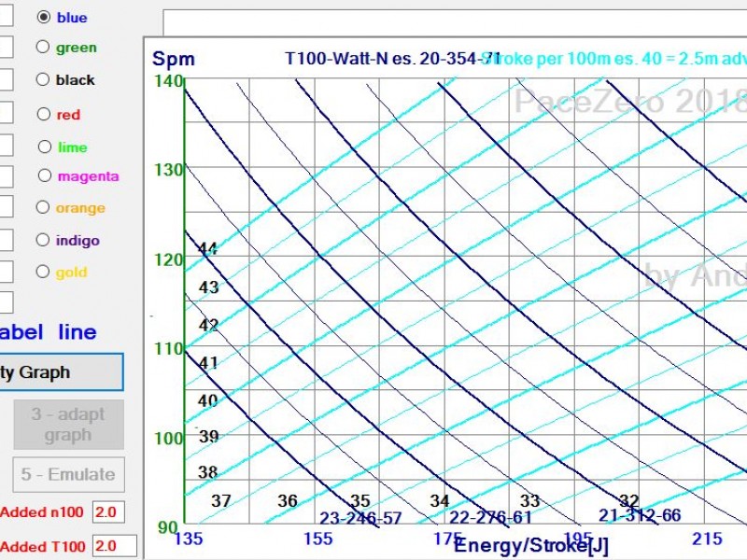This screenshot has width=747, height=560.
Task: Click the '3 - adapt graph' button
Action: [x=68, y=425]
